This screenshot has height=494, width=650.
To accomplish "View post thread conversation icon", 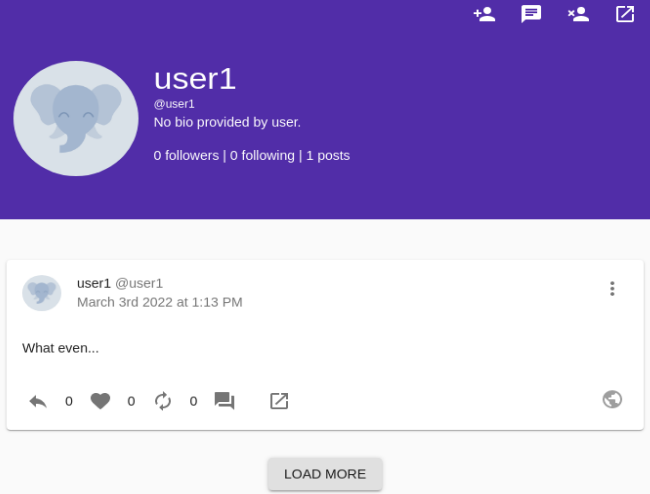I will click(x=225, y=401).
